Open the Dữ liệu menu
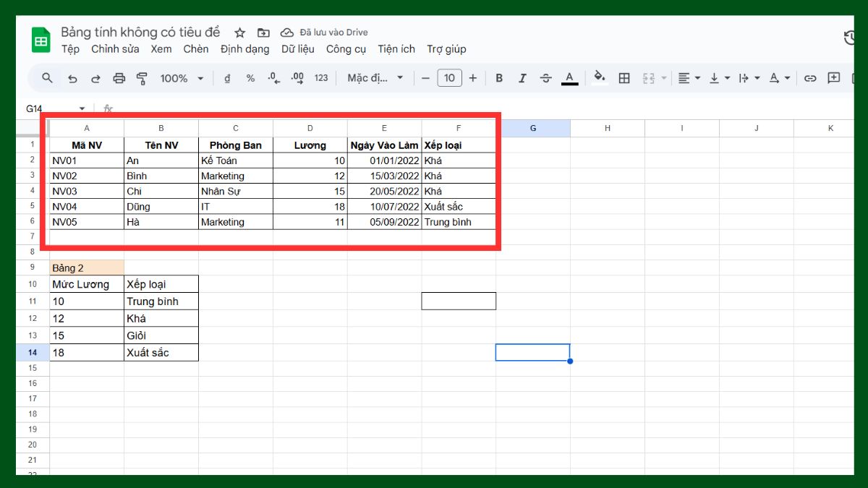This screenshot has width=868, height=488. tap(298, 49)
